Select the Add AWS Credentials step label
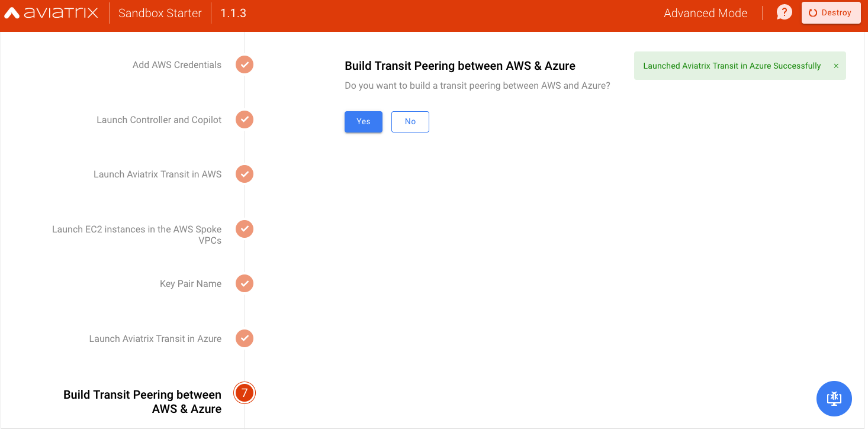The image size is (868, 433). (177, 65)
